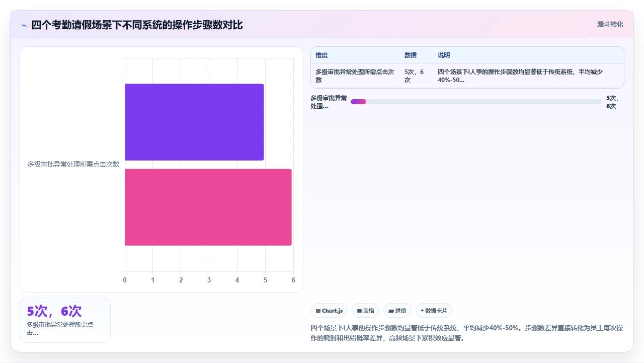Click the page title 四个考勤请假场景下不同系统的操作步骤数对比

137,25
